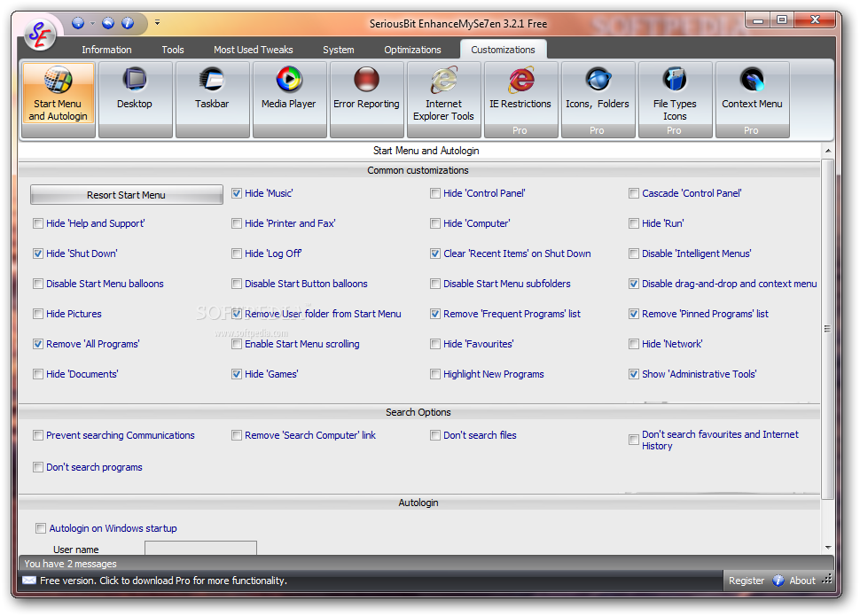Check Hide 'Run' option
Screen dimensions: 860x616
click(634, 223)
